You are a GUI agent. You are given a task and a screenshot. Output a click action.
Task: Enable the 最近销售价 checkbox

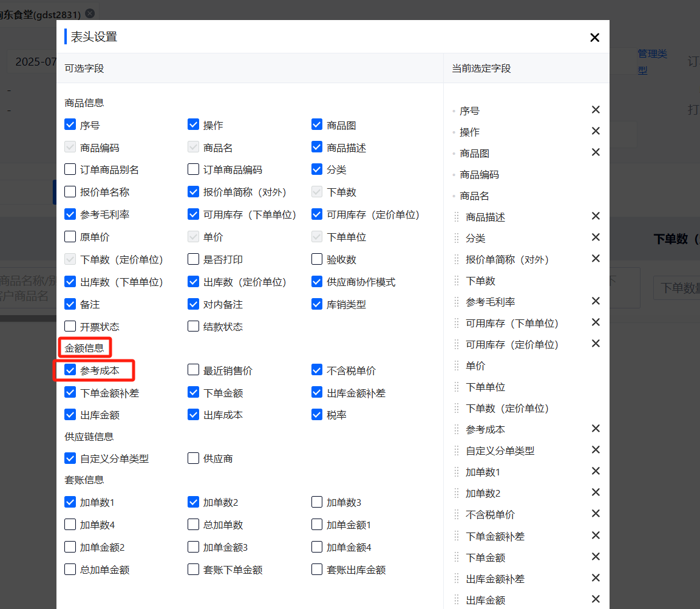click(x=193, y=370)
